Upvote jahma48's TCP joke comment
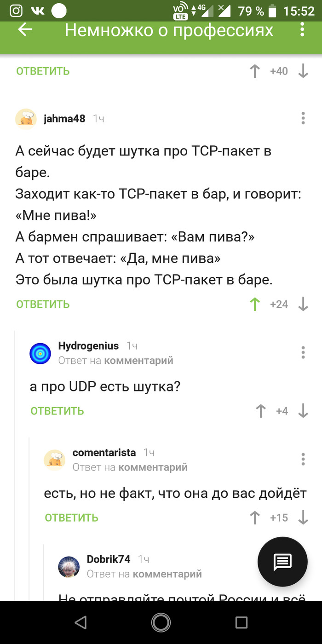 [255, 304]
